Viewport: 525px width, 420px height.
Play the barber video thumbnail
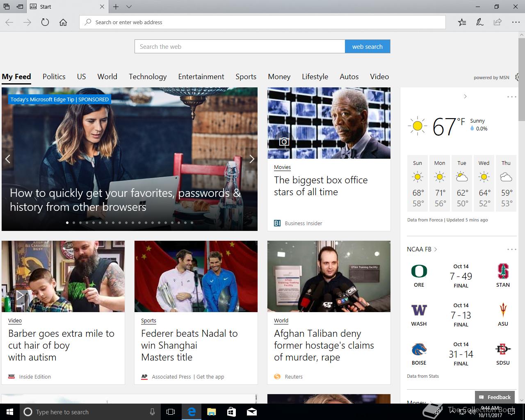63,276
